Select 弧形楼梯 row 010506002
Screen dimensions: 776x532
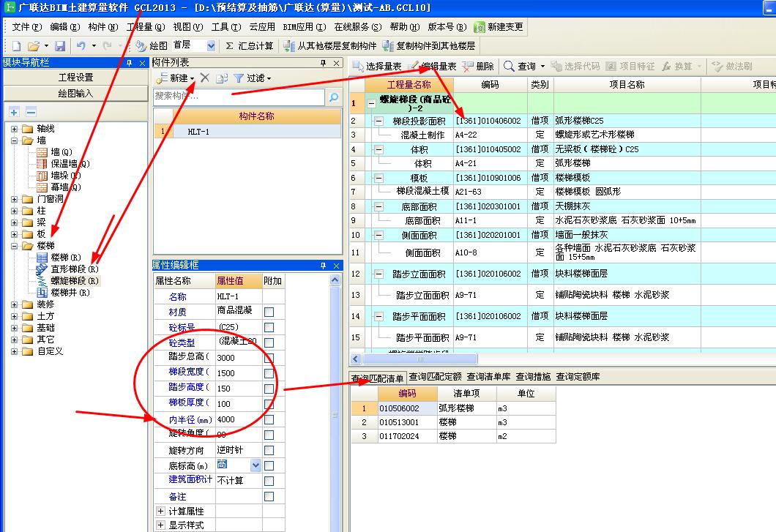click(453, 408)
